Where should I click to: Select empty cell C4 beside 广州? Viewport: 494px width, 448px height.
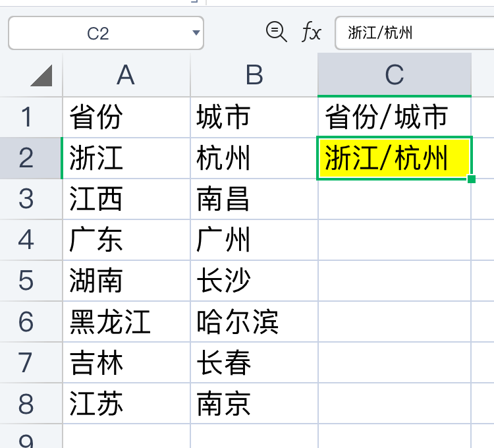click(x=395, y=240)
